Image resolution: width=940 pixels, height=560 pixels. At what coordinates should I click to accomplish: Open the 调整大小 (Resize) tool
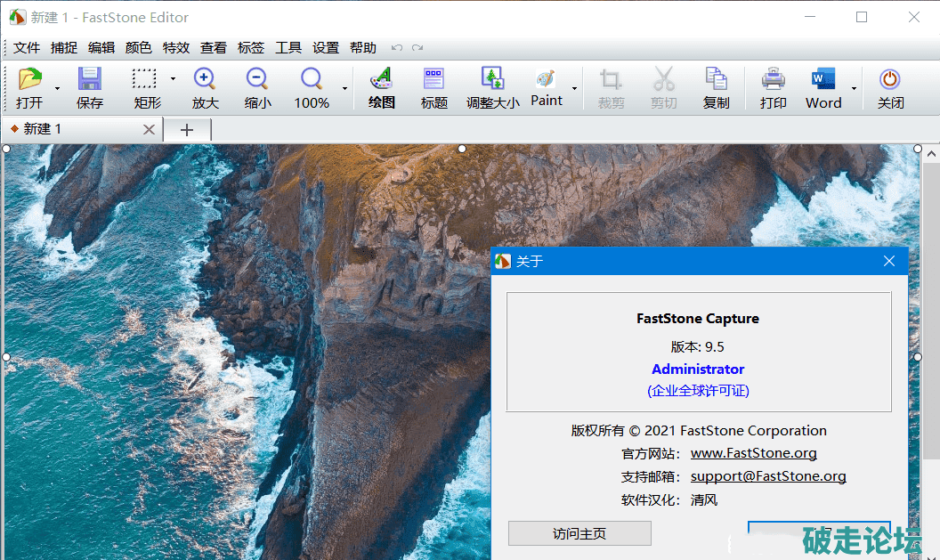(492, 80)
